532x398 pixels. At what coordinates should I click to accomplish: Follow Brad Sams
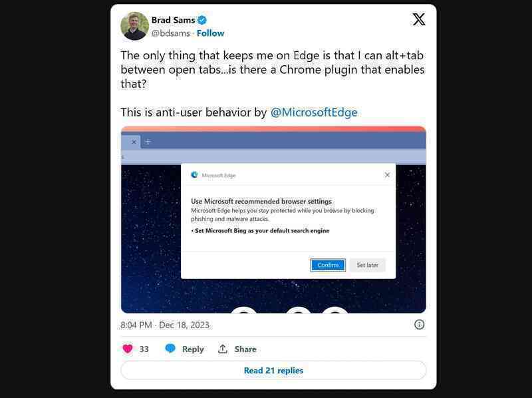[x=210, y=33]
